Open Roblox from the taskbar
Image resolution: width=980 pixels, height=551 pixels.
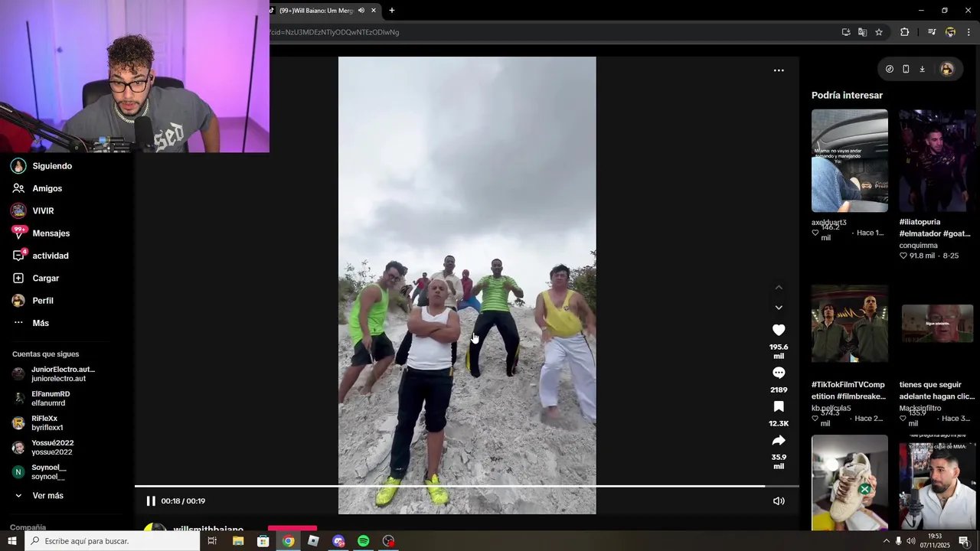click(313, 541)
